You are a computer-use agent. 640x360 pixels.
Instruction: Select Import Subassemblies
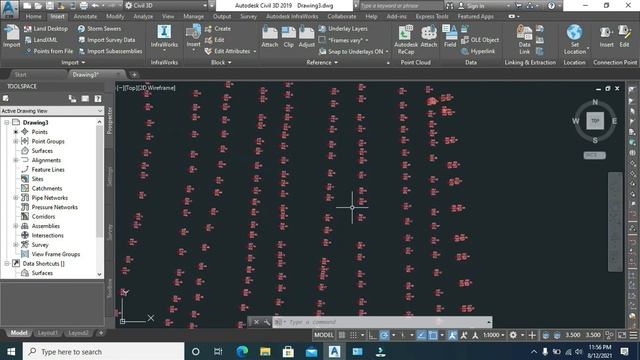coord(110,51)
